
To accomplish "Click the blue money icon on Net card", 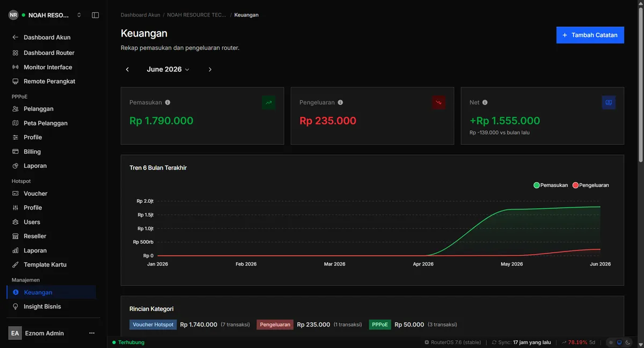I will (609, 102).
